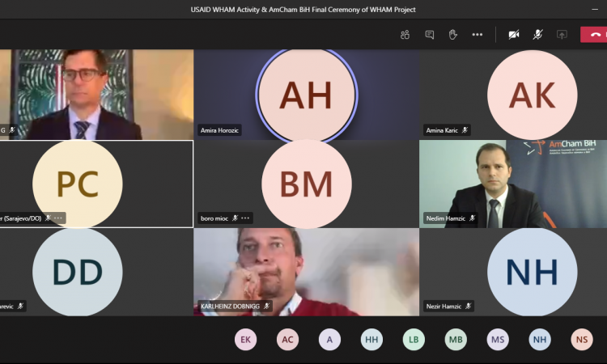Click Amira Horozic's AH avatar
The image size is (607, 364).
click(x=306, y=95)
